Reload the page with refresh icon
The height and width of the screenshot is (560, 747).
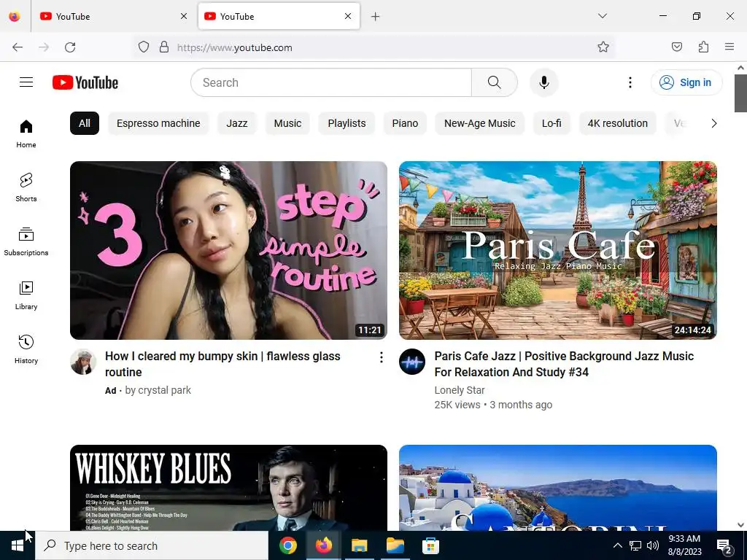[x=70, y=47]
